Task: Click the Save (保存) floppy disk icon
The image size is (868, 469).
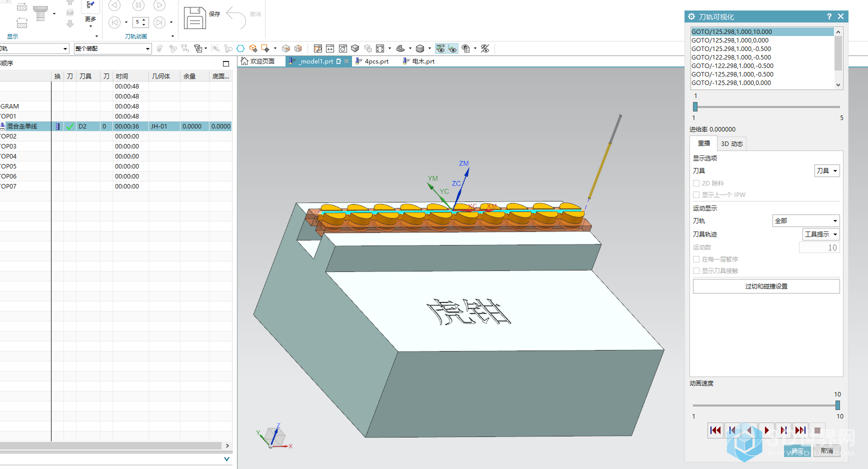Action: tap(195, 18)
